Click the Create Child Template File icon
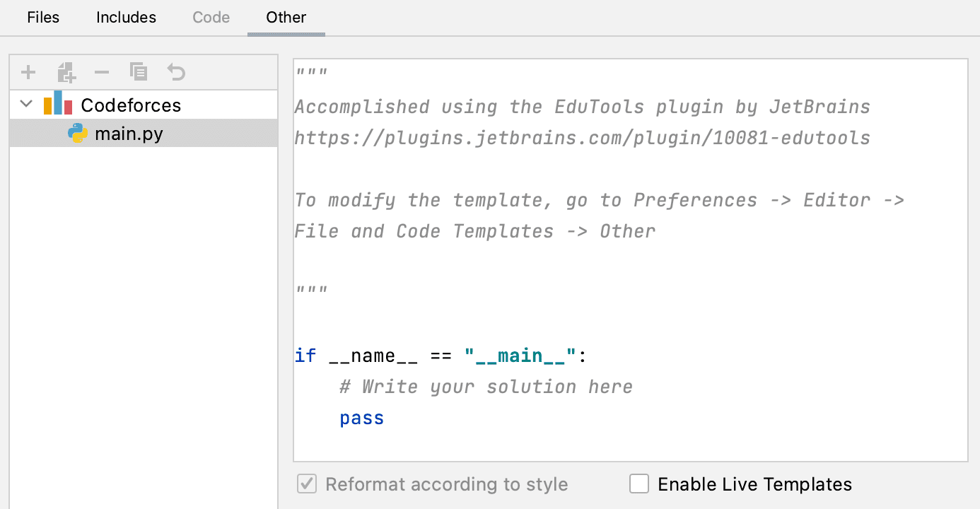This screenshot has height=509, width=980. click(x=66, y=72)
